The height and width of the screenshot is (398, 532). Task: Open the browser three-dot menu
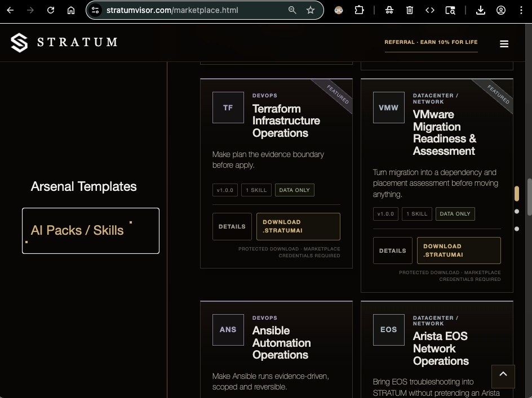pos(521,10)
